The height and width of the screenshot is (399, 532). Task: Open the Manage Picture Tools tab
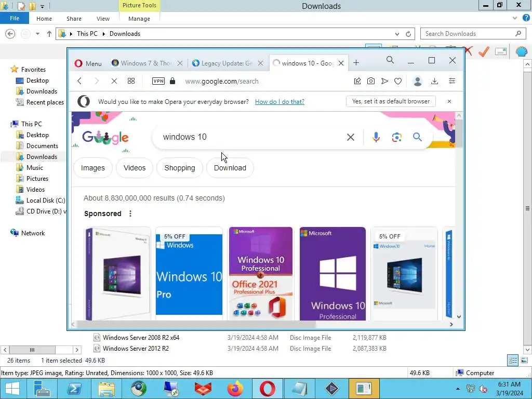(139, 19)
